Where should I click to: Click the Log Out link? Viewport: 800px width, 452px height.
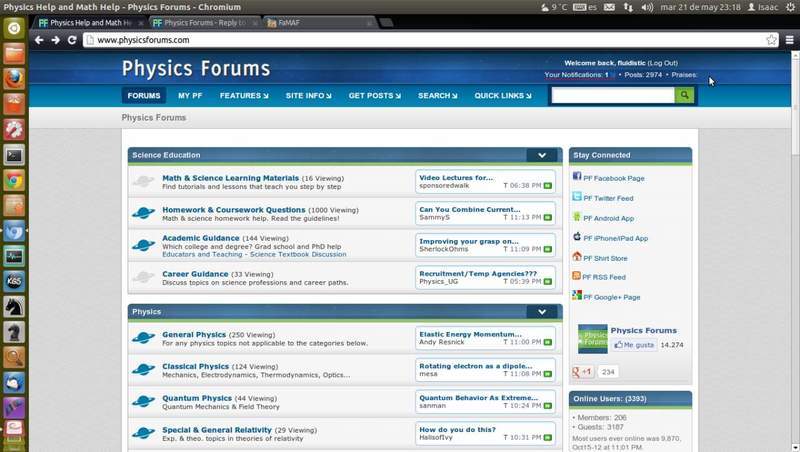coord(663,63)
